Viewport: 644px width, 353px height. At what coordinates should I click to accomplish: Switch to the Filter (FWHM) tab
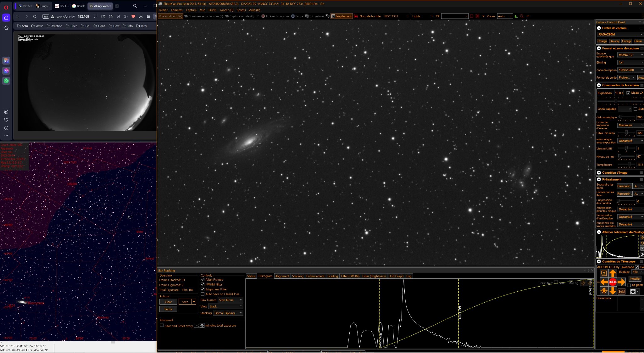(350, 276)
